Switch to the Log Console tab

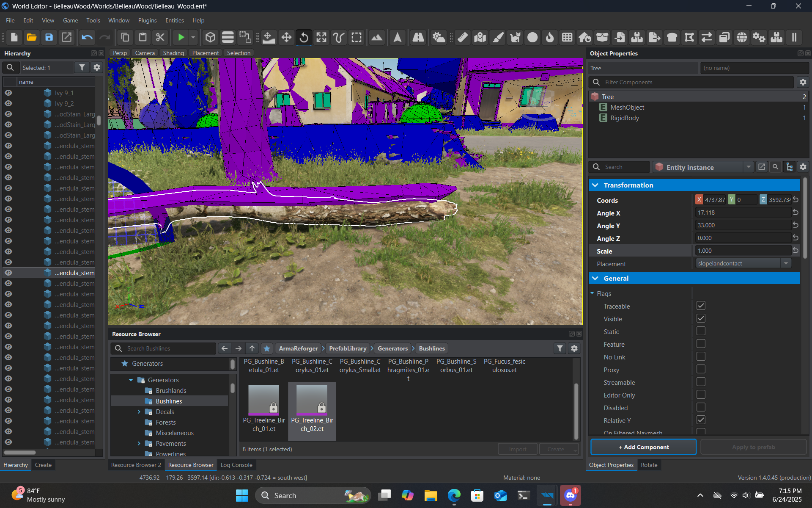236,465
